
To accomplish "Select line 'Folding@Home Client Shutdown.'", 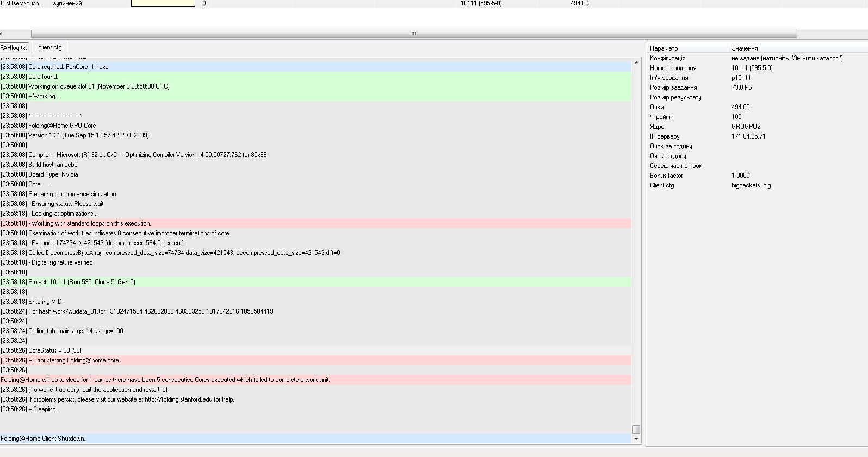I will tap(315, 439).
